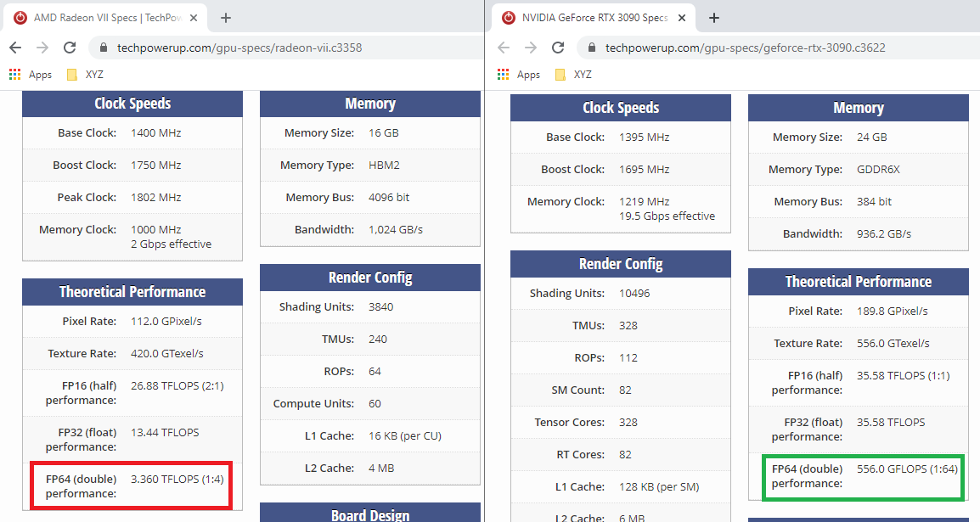980x522 pixels.
Task: Open Apps shortcut in Radeon VII window
Action: [x=31, y=75]
